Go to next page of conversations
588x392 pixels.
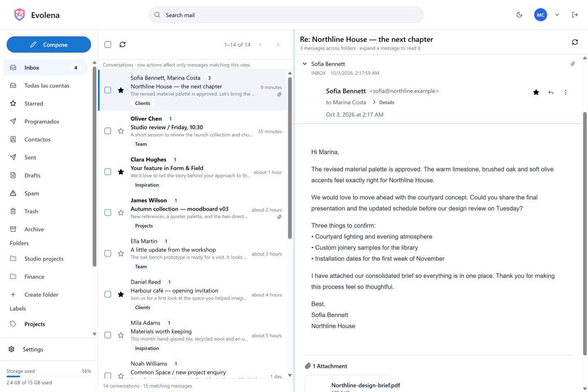click(x=278, y=45)
